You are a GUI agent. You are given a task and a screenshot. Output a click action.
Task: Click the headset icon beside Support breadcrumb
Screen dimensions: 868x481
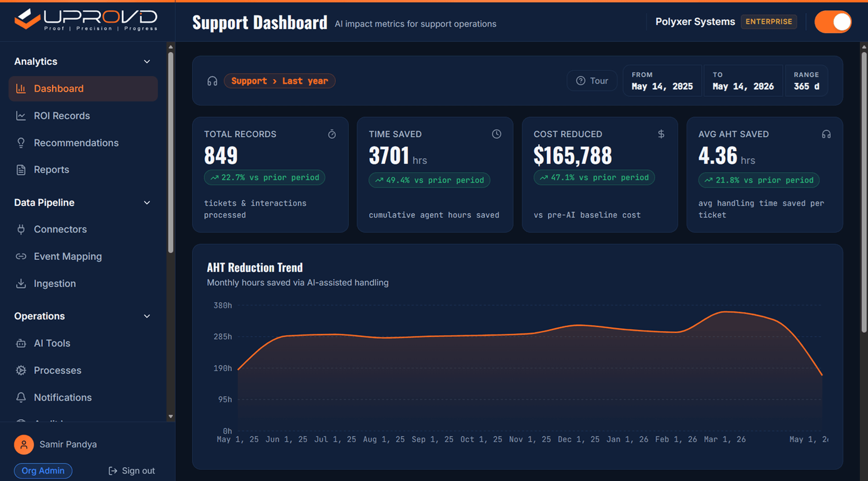tap(212, 81)
